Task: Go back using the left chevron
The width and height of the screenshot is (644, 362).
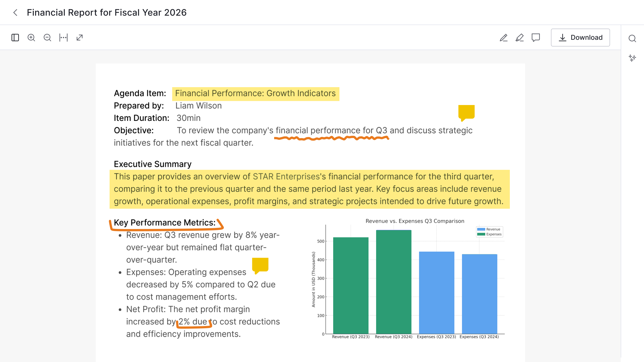Action: pos(15,13)
